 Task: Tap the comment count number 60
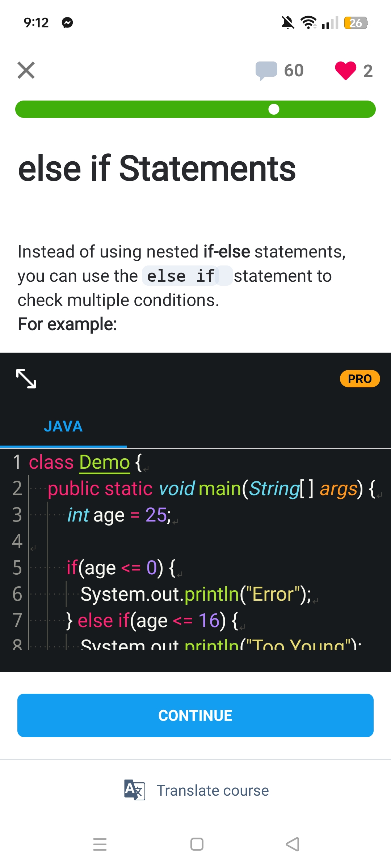click(x=294, y=70)
